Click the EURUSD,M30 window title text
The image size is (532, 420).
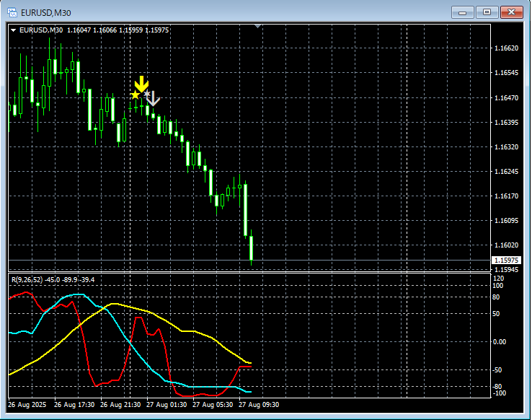click(46, 13)
